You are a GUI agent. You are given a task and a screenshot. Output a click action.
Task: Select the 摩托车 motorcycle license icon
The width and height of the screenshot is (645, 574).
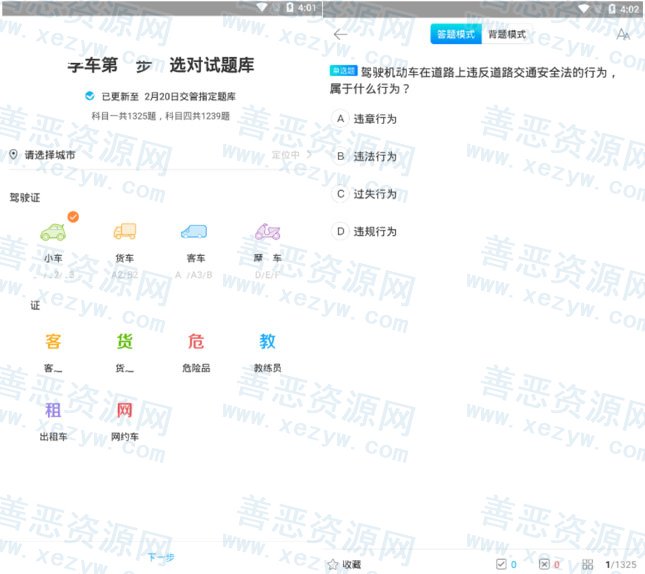point(267,233)
